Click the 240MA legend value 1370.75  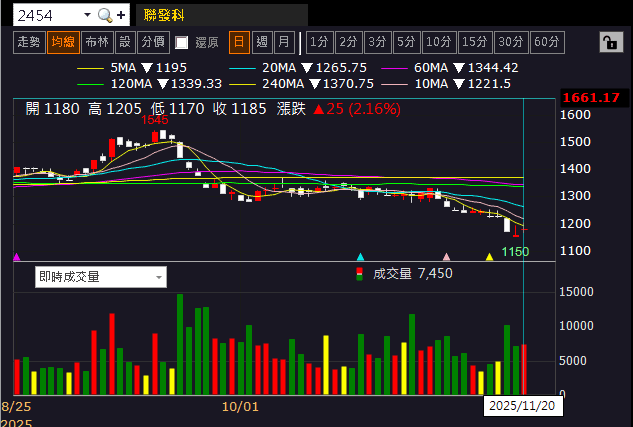click(x=348, y=84)
